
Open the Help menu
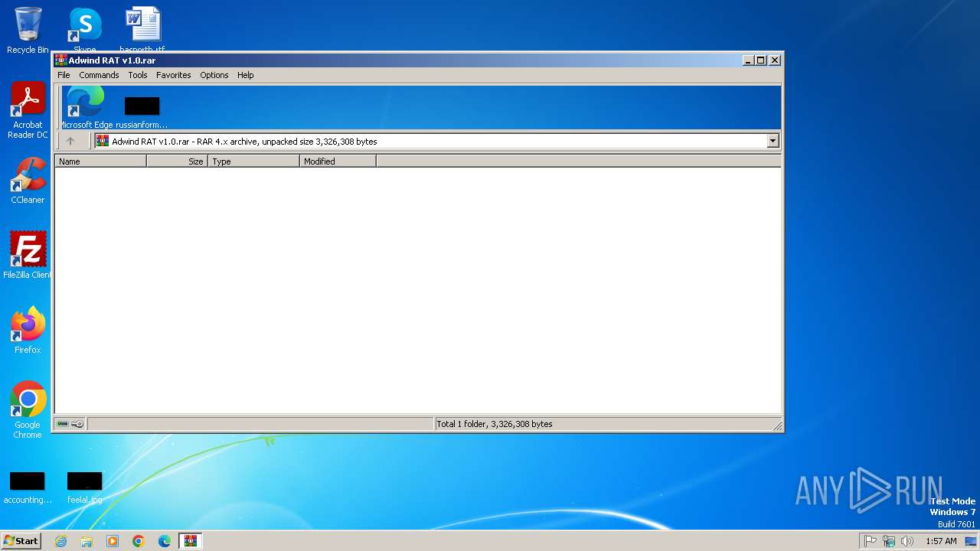[x=245, y=75]
